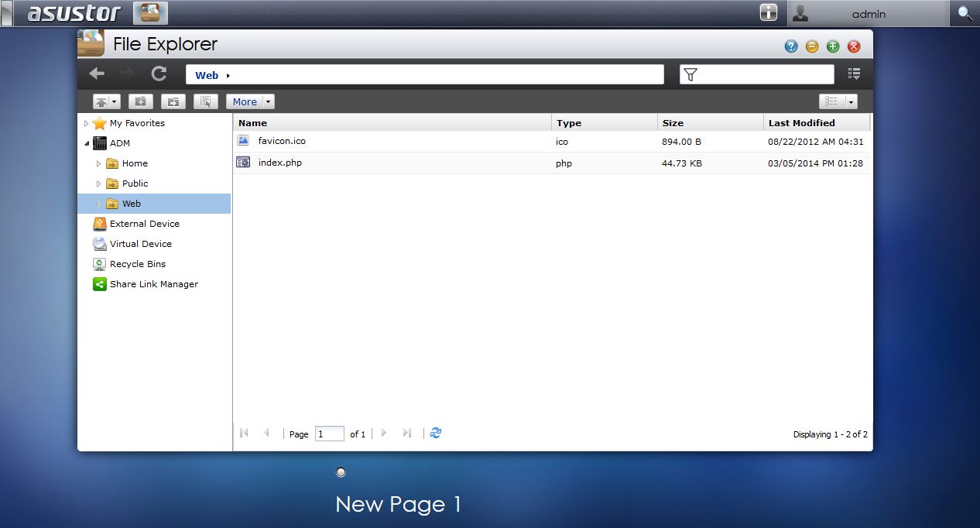Open the Searchlight magnifier icon
This screenshot has height=528, width=980.
[965, 13]
